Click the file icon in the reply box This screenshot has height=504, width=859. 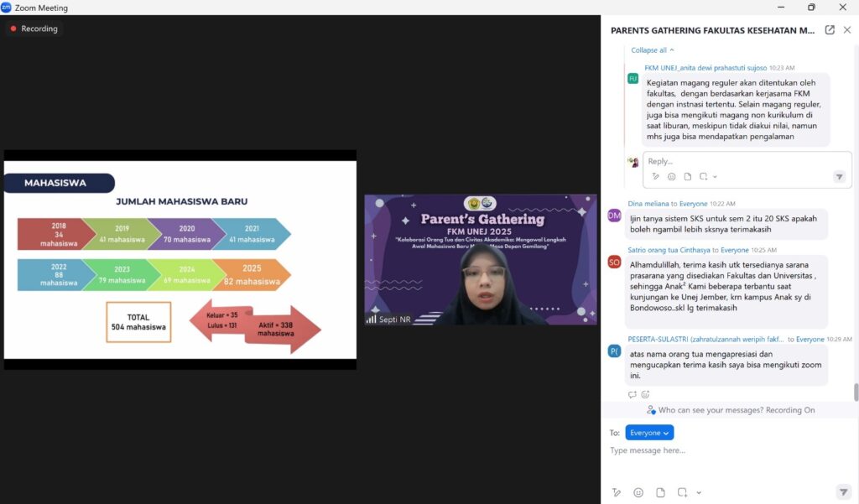687,177
